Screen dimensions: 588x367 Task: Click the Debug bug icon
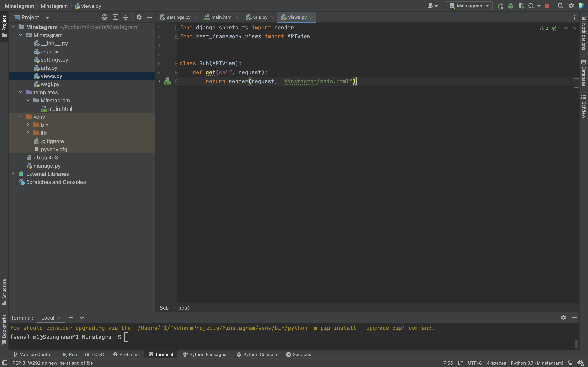click(510, 6)
